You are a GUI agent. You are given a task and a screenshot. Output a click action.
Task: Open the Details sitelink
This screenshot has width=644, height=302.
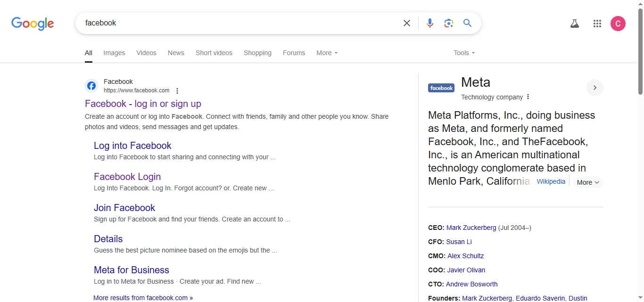(108, 239)
